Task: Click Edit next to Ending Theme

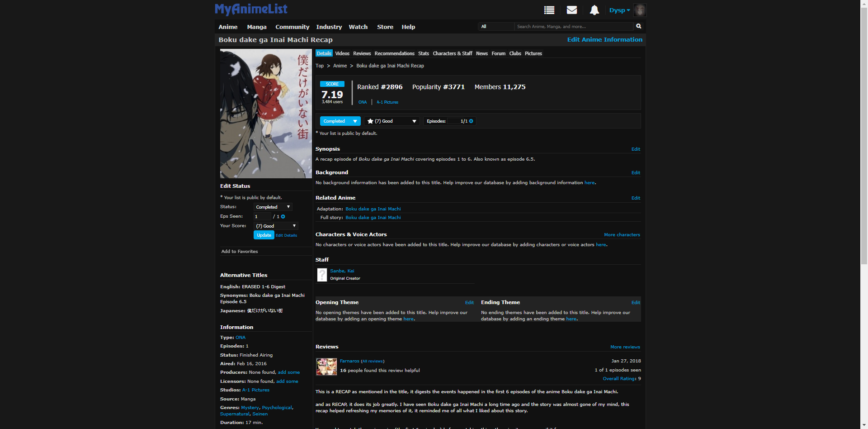Action: click(x=636, y=303)
